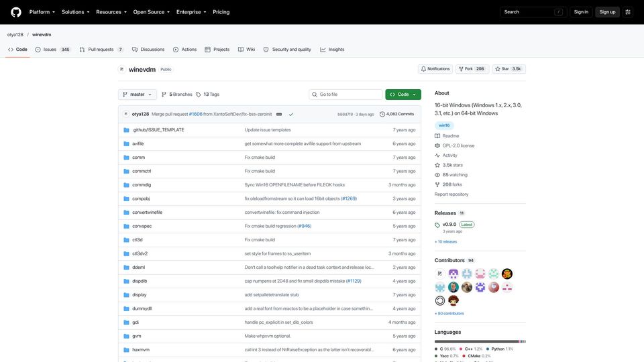Switch to the Issues tab
The image size is (644, 362).
pos(52,49)
